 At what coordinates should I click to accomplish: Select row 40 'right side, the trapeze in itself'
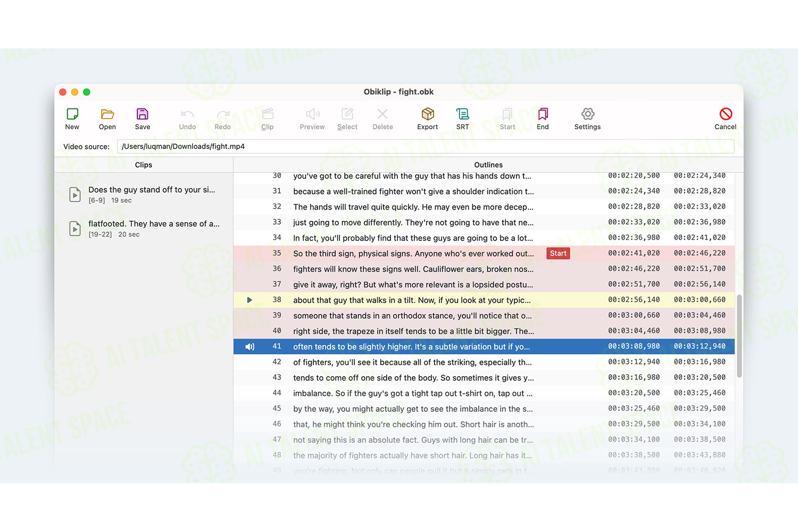click(x=484, y=331)
